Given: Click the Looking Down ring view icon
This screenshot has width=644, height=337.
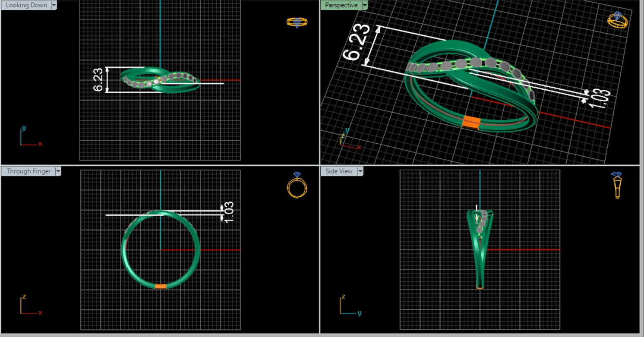Looking at the screenshot, I should (297, 22).
